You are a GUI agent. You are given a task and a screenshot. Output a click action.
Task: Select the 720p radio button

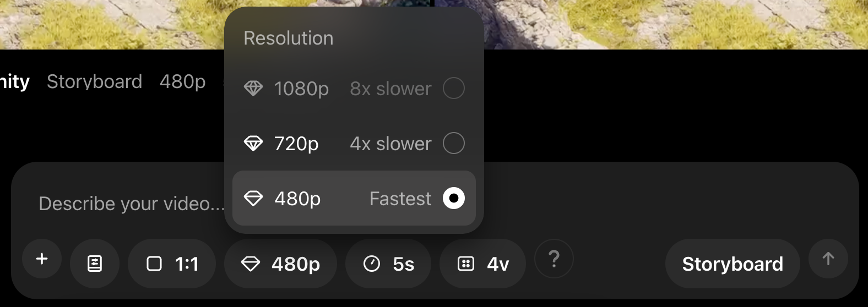click(453, 144)
